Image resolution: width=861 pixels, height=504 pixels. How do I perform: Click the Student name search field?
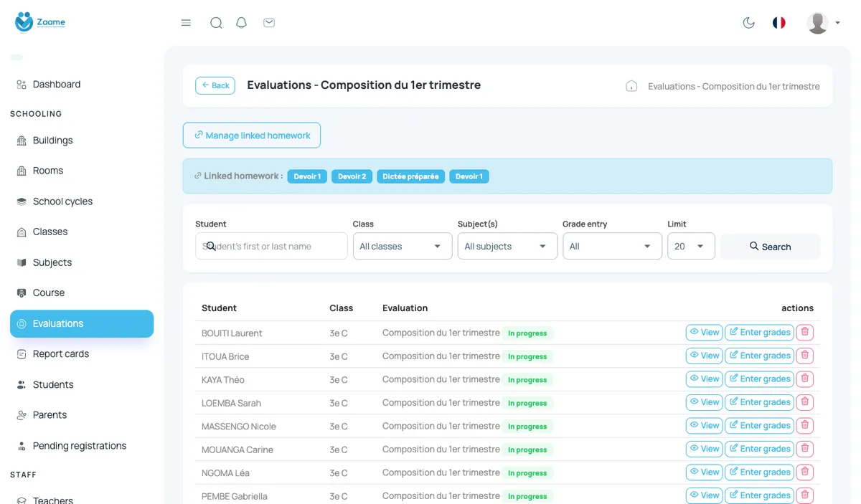pyautogui.click(x=271, y=246)
